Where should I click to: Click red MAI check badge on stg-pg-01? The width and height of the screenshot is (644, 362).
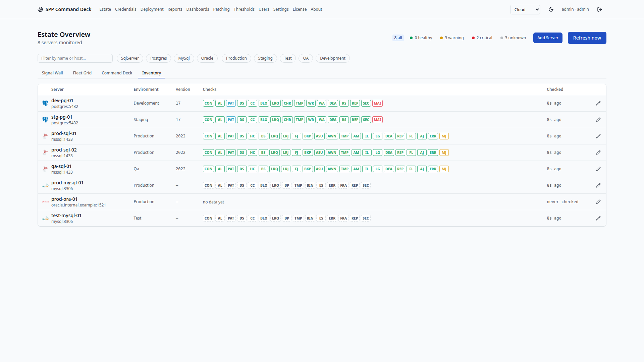point(377,120)
